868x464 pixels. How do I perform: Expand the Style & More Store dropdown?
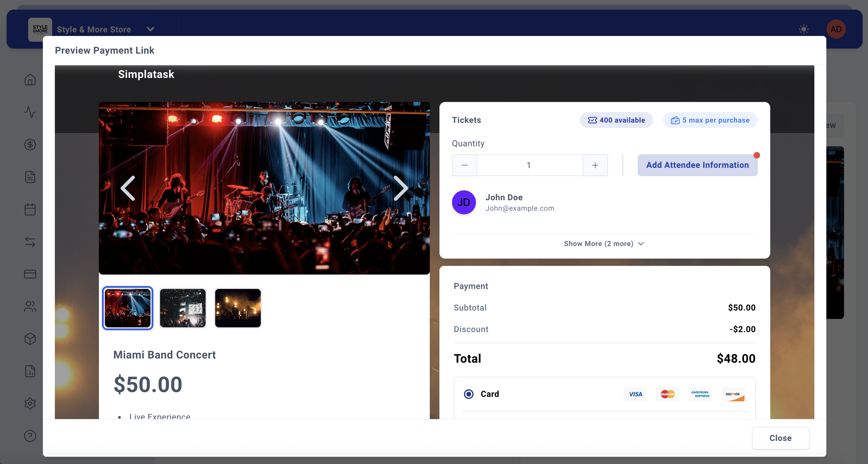tap(150, 29)
